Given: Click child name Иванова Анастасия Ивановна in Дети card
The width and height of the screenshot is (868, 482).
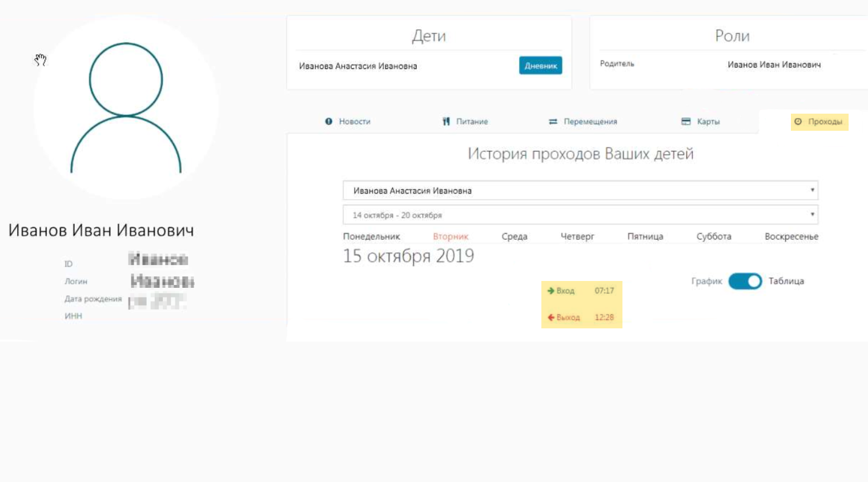Looking at the screenshot, I should point(358,66).
